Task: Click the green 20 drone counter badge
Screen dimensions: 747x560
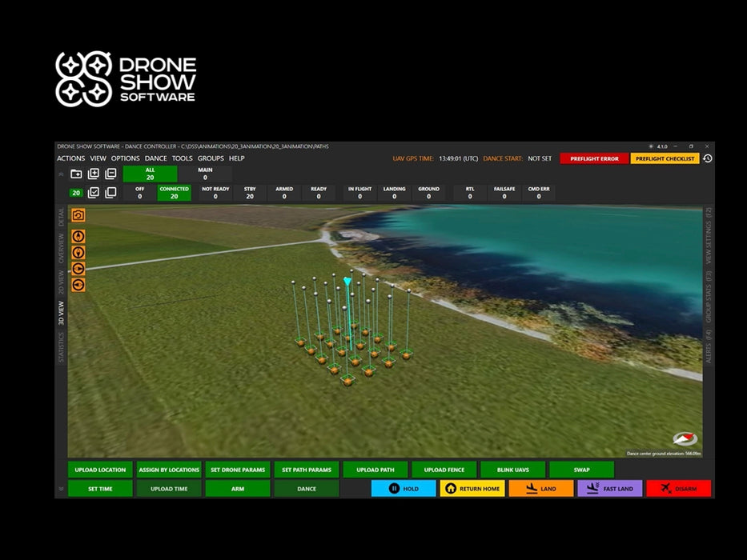Action: 77,193
